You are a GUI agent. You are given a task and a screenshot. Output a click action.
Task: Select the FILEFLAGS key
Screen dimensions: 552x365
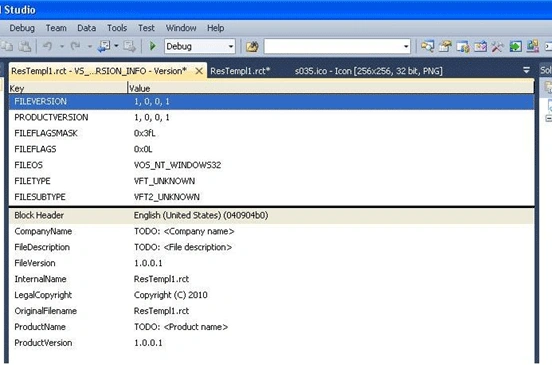[35, 149]
